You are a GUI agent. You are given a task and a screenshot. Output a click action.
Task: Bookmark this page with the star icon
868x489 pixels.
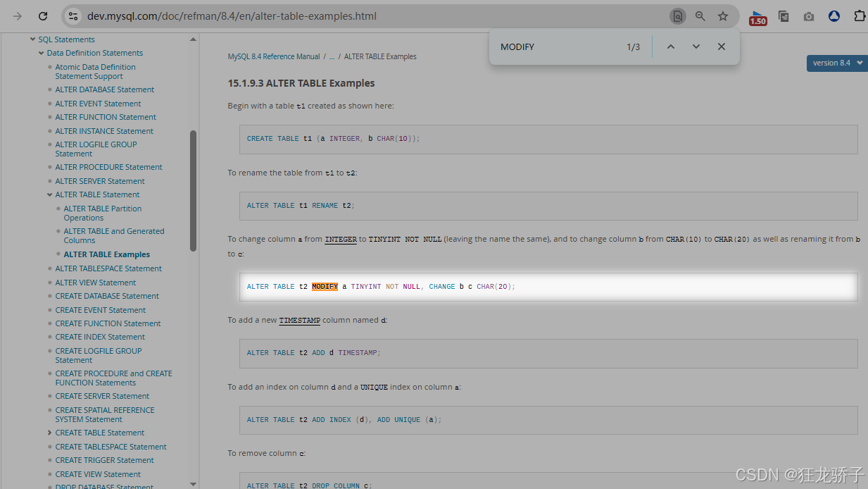[723, 16]
